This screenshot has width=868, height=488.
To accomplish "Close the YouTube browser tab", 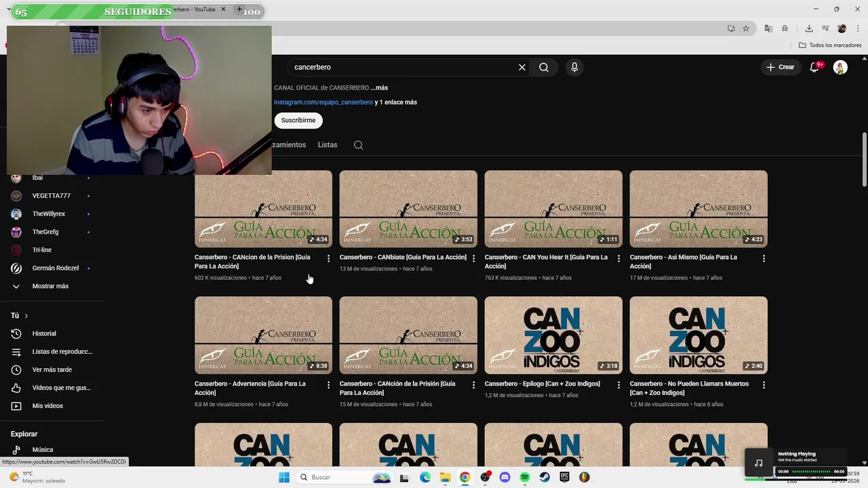I will (x=223, y=9).
